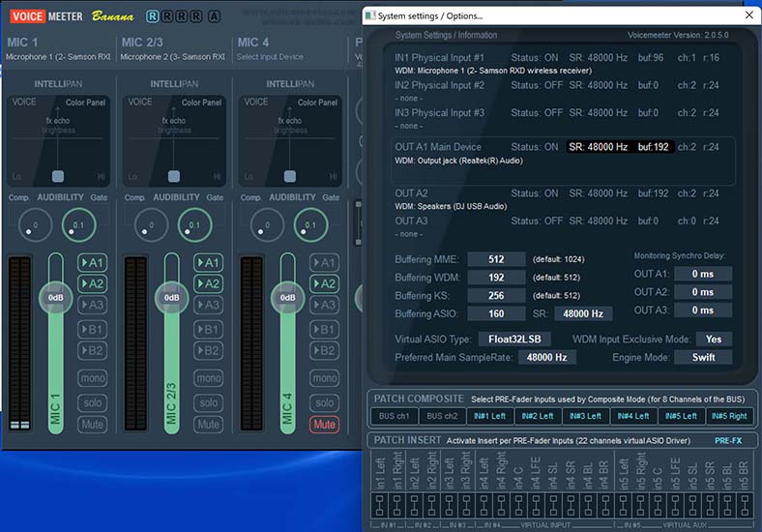
Task: Change Engine Mode Swift setting
Action: [x=703, y=358]
